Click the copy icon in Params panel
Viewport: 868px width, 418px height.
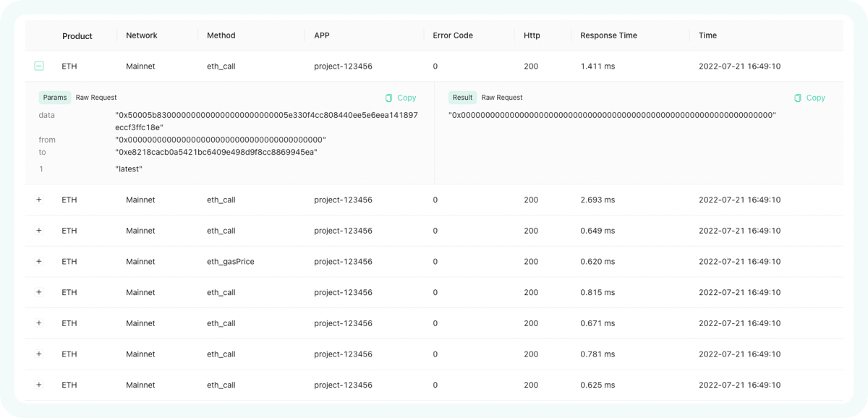click(389, 98)
